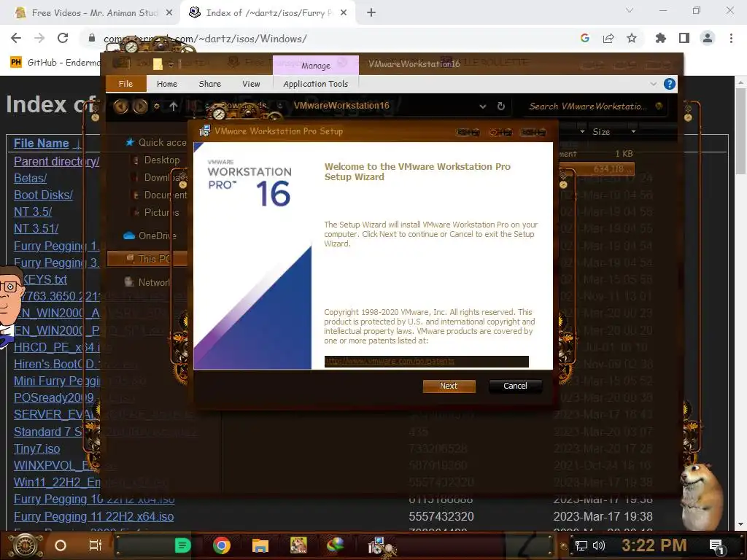Open Explorer help question mark icon

coord(670,84)
